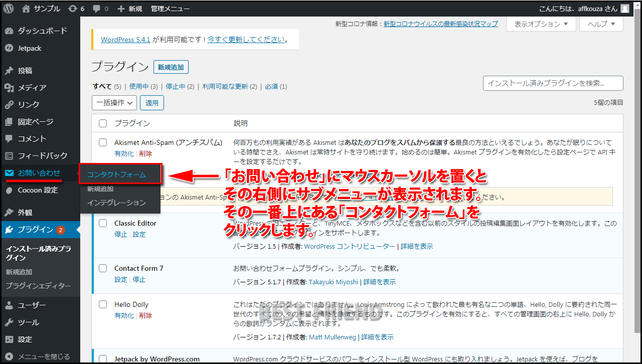The width and height of the screenshot is (642, 364).
Task: Click 設定 under Classic Editor
Action: coord(139,234)
